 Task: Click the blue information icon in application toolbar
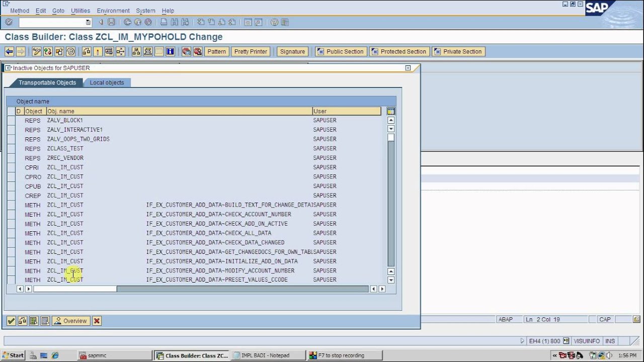[170, 51]
